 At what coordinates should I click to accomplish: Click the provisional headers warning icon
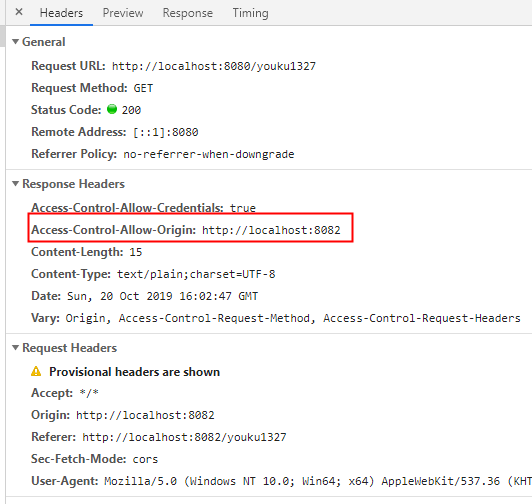click(36, 371)
